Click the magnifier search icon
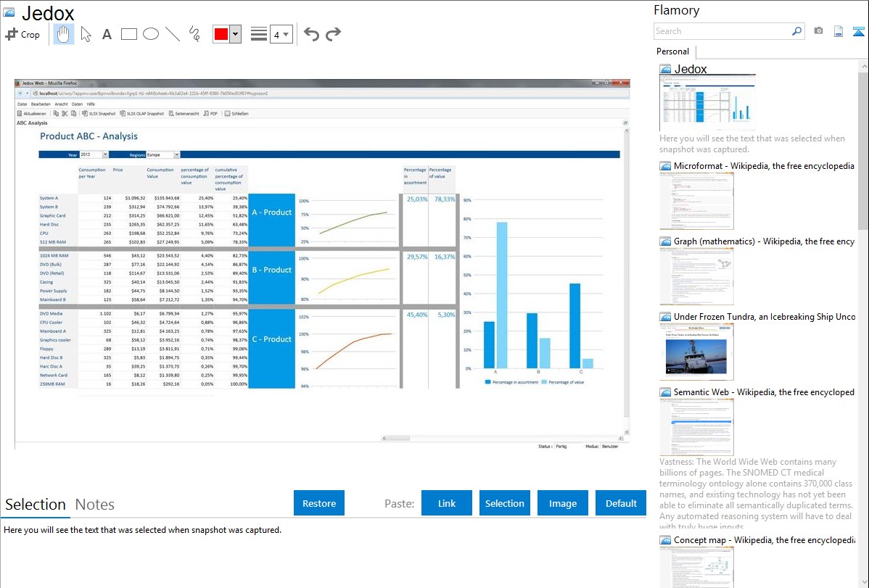 tap(796, 31)
